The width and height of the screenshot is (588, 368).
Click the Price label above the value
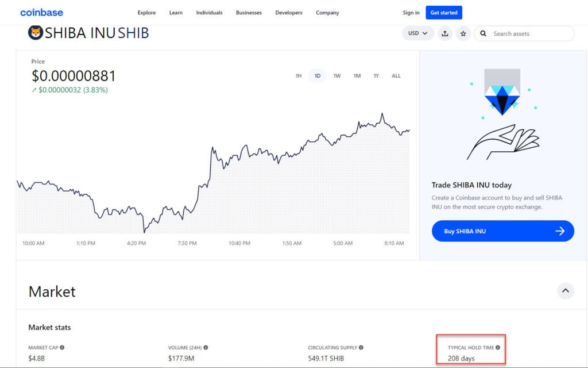pyautogui.click(x=38, y=61)
